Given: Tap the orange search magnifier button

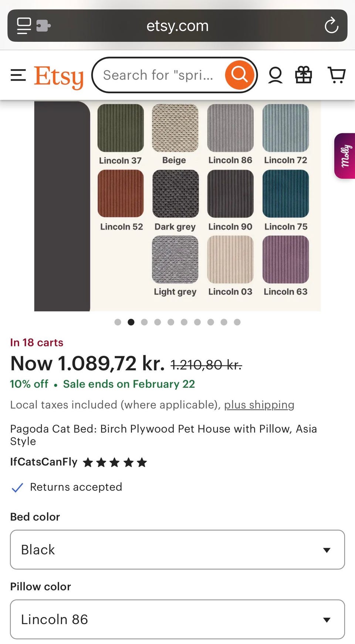Looking at the screenshot, I should [x=240, y=75].
